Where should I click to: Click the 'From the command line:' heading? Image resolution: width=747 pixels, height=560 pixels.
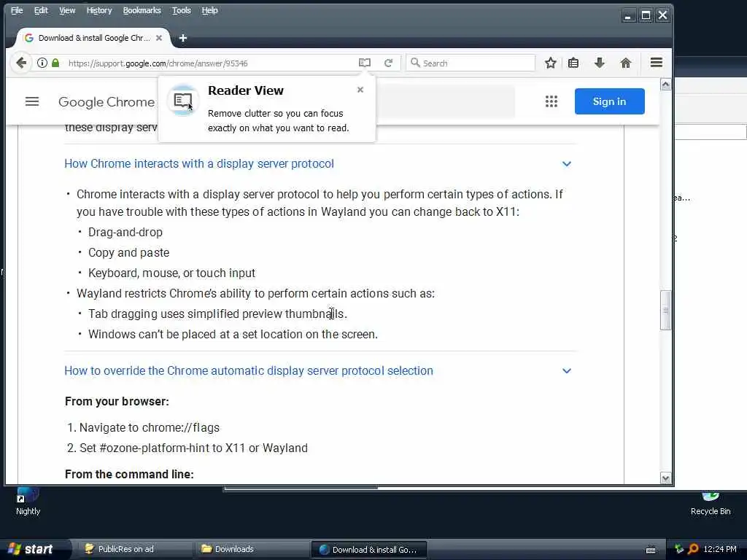[129, 474]
